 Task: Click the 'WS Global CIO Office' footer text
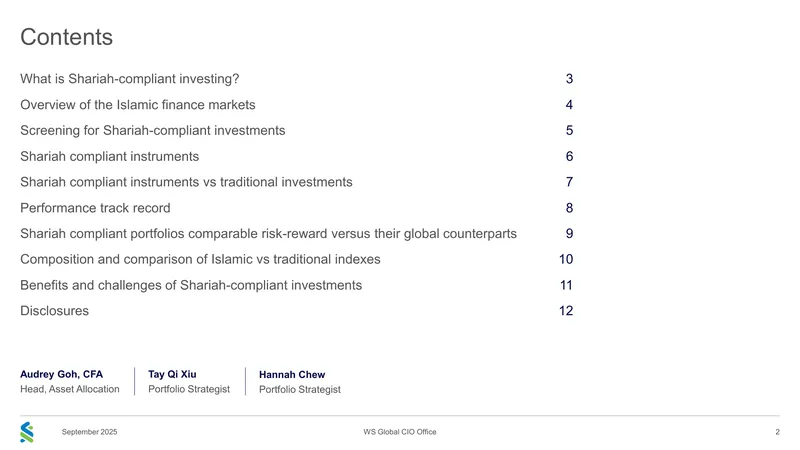click(400, 432)
